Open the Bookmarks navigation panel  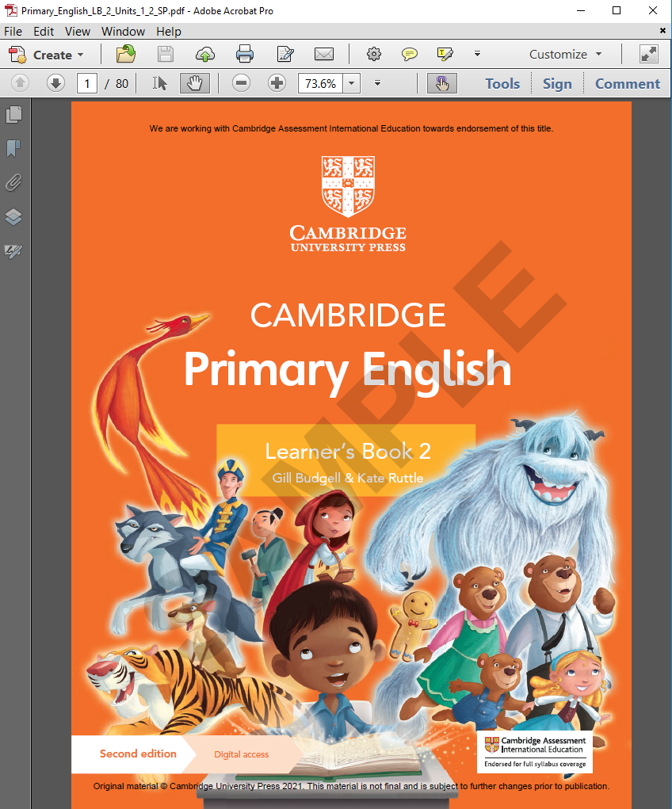pyautogui.click(x=13, y=149)
